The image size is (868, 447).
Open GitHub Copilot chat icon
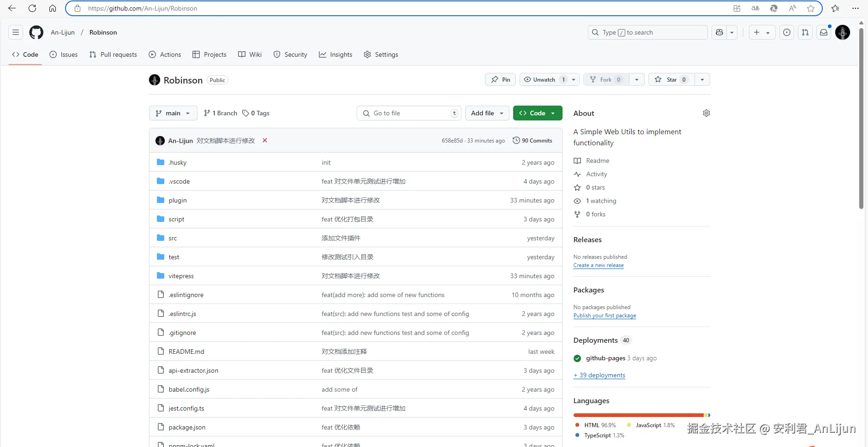(719, 32)
